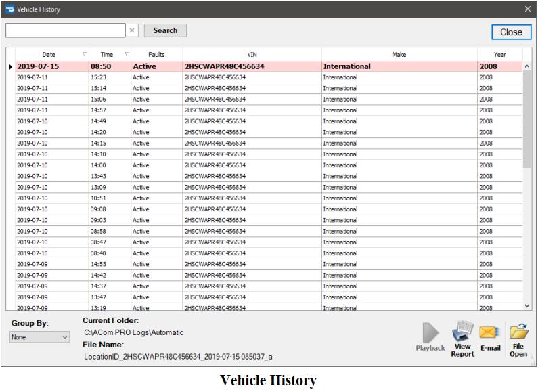Screen dimensions: 538x392
Task: Click into the search text field
Action: pyautogui.click(x=65, y=30)
